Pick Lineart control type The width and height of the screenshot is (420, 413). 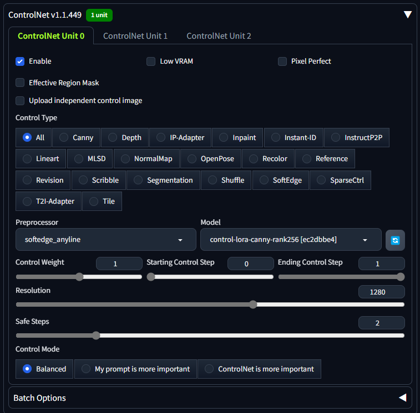tap(41, 159)
